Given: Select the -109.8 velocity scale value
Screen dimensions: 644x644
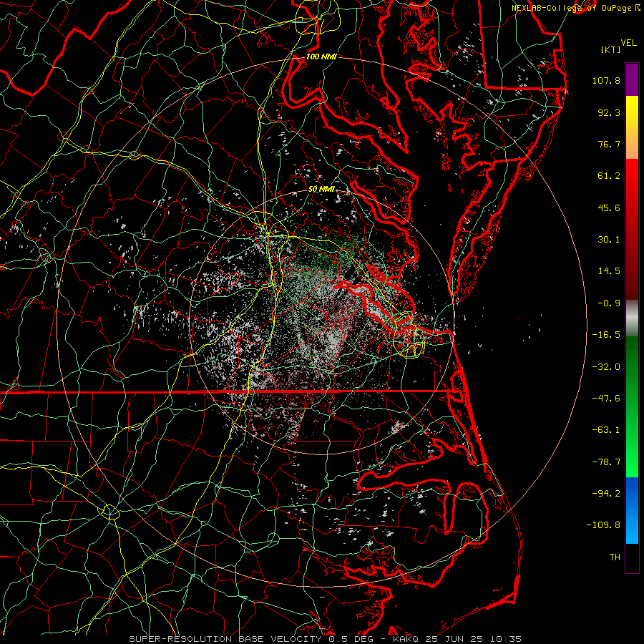Looking at the screenshot, I should 604,525.
